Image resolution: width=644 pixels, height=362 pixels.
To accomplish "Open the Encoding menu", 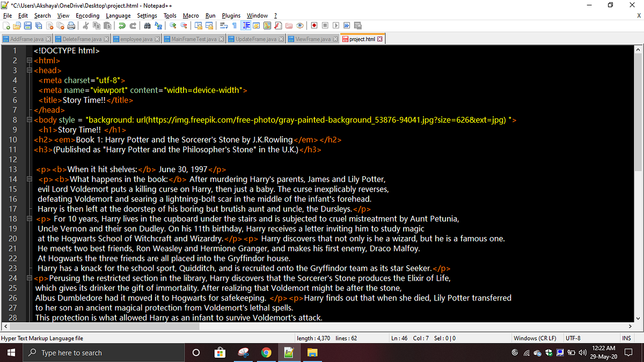I will tap(87, 16).
